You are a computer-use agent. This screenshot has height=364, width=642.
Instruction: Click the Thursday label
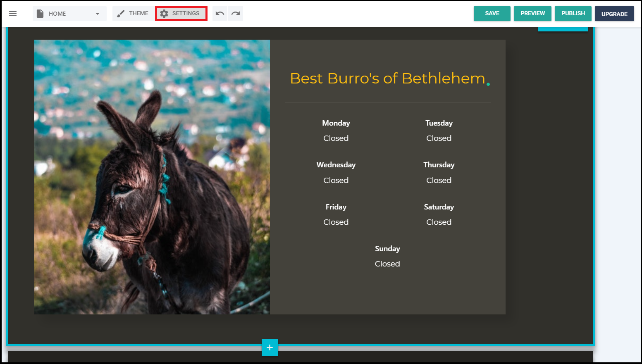[439, 165]
